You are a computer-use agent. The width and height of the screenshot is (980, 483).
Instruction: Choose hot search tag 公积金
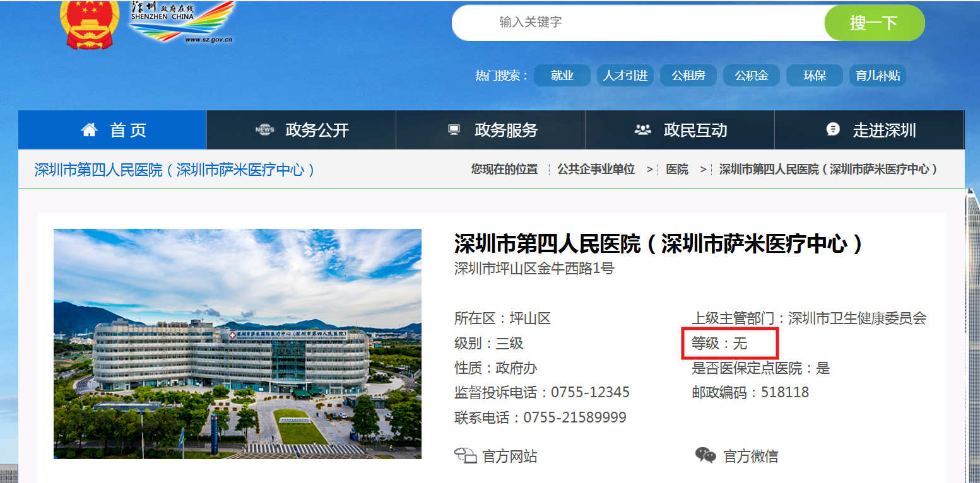click(x=752, y=76)
